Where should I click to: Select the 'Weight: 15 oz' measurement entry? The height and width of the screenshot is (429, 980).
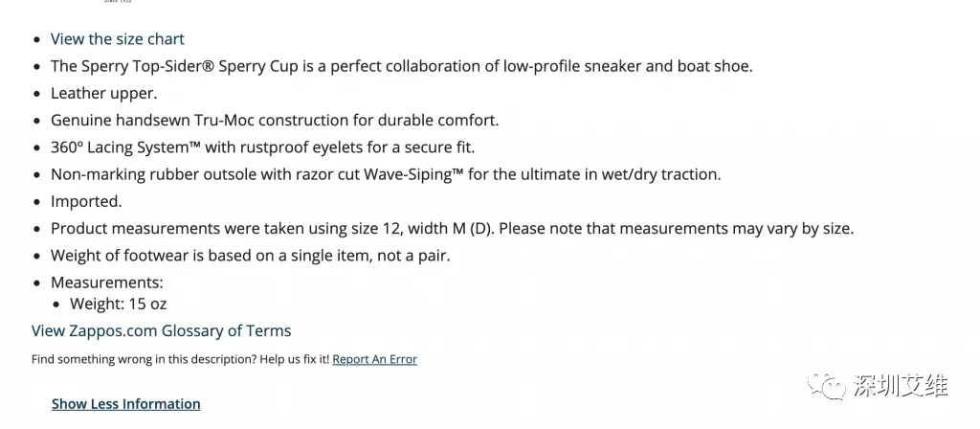tap(119, 305)
